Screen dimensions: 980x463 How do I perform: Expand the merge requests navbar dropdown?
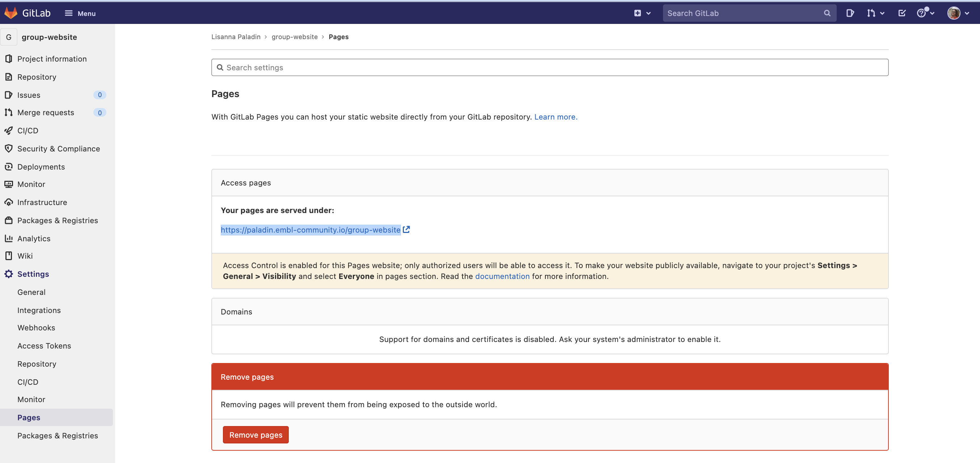(875, 13)
